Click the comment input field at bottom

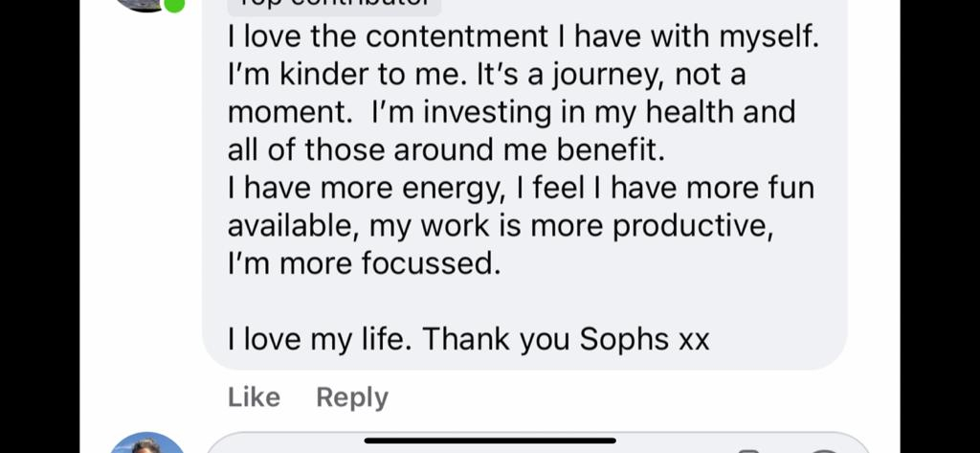coord(536,447)
